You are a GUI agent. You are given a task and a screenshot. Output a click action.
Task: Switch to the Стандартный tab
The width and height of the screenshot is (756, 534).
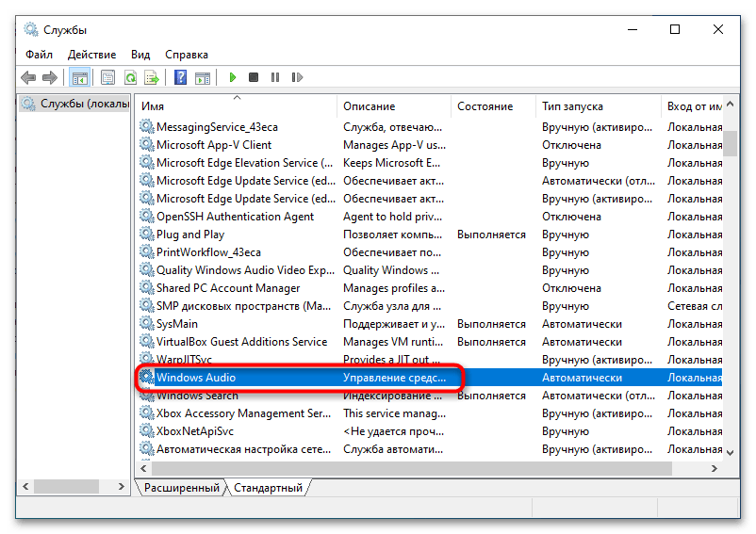[x=268, y=488]
